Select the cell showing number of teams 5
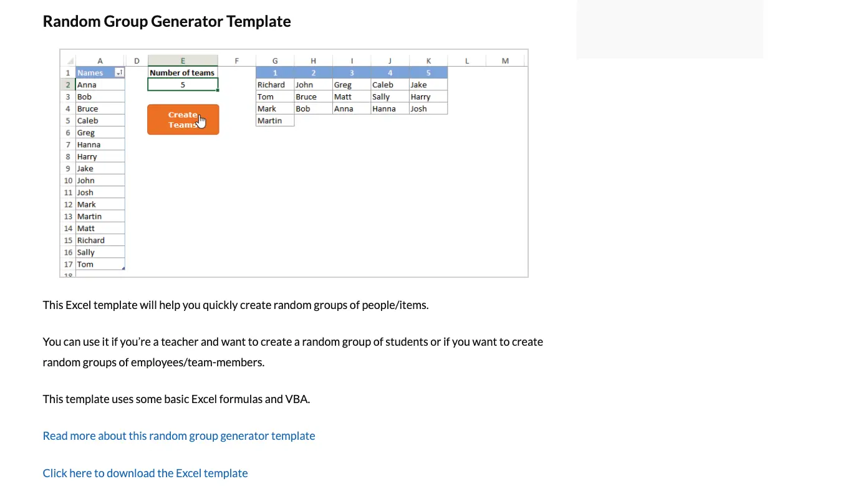The height and width of the screenshot is (504, 858). (x=182, y=84)
